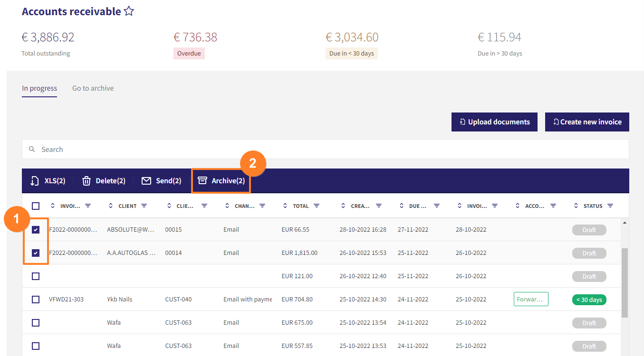
Task: Open filter for invoice number column
Action: tap(88, 206)
